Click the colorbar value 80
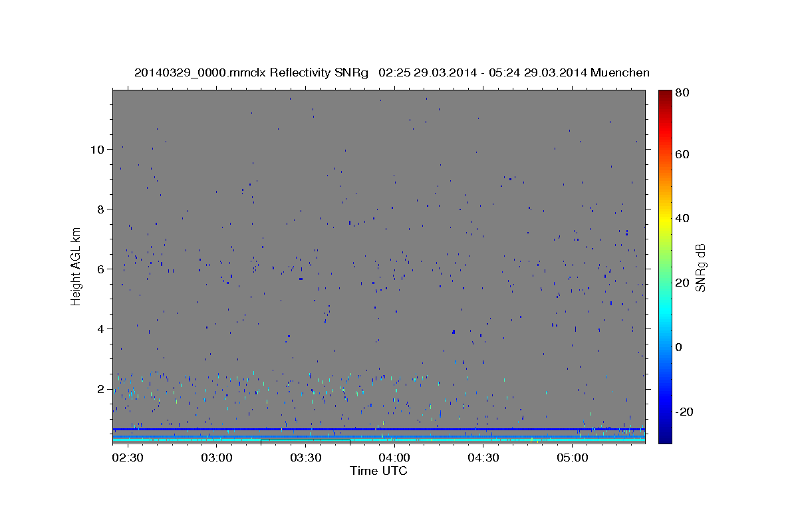The image size is (798, 532). pyautogui.click(x=681, y=93)
